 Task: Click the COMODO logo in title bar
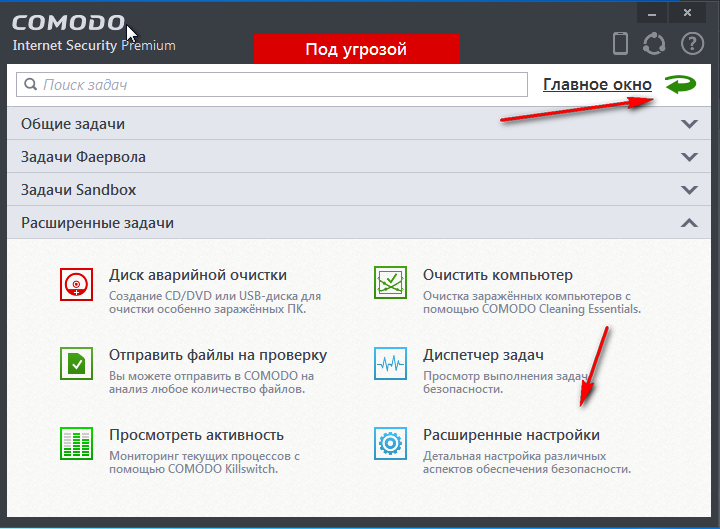coord(69,23)
